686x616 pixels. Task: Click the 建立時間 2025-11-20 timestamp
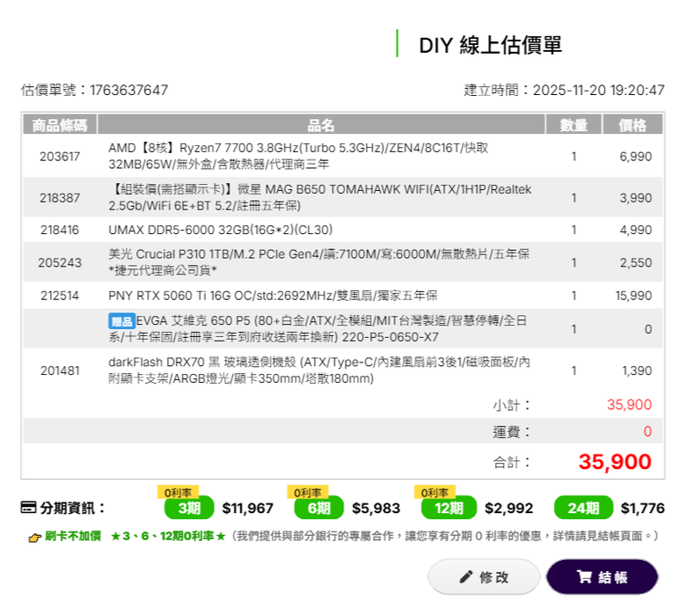click(565, 90)
